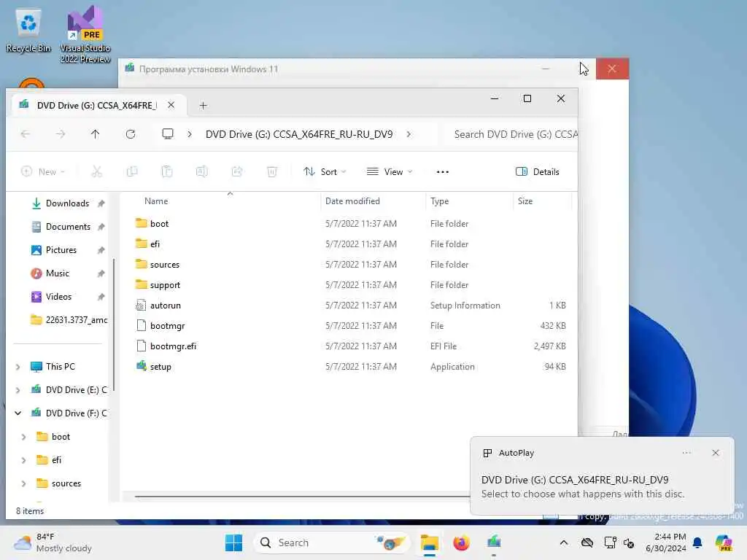Refresh the DVD Drive (G:) folder

(x=131, y=134)
